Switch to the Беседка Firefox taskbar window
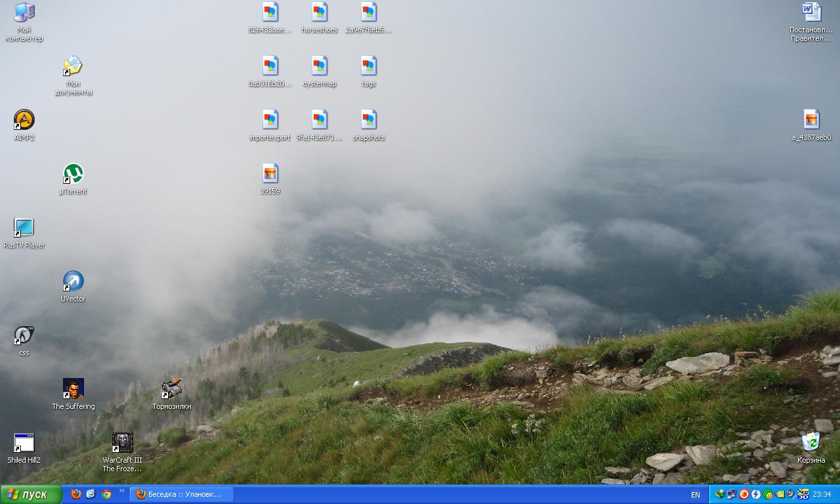 pyautogui.click(x=180, y=494)
